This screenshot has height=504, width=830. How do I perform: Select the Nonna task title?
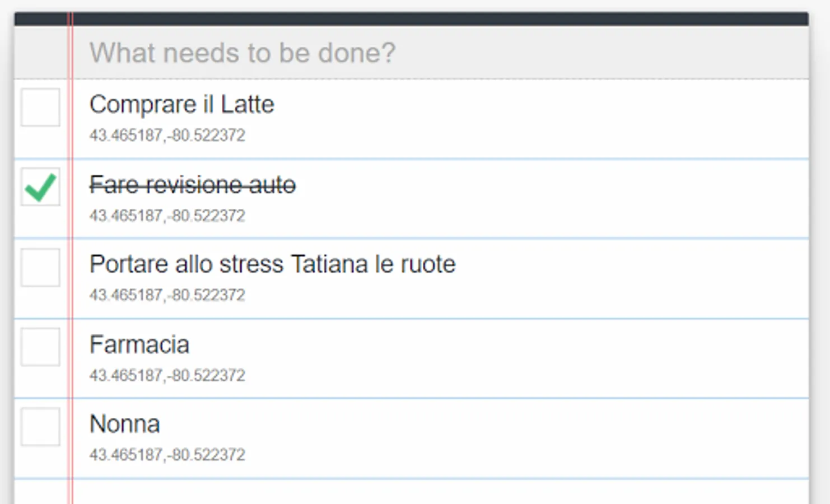(x=124, y=424)
